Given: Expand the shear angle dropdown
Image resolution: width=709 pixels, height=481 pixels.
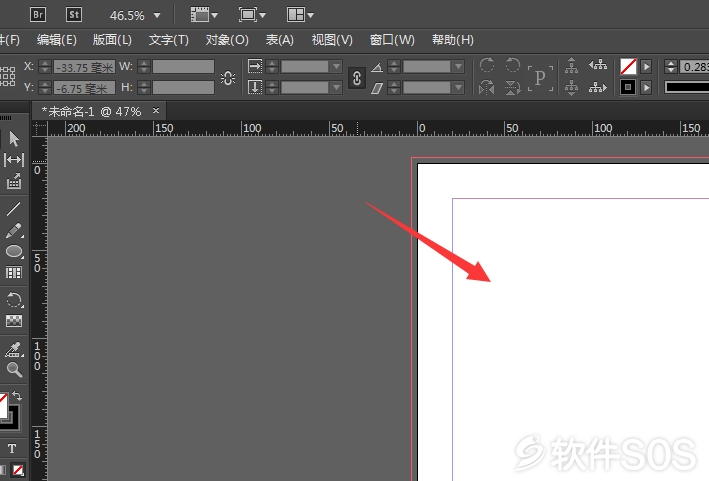Looking at the screenshot, I should (458, 87).
